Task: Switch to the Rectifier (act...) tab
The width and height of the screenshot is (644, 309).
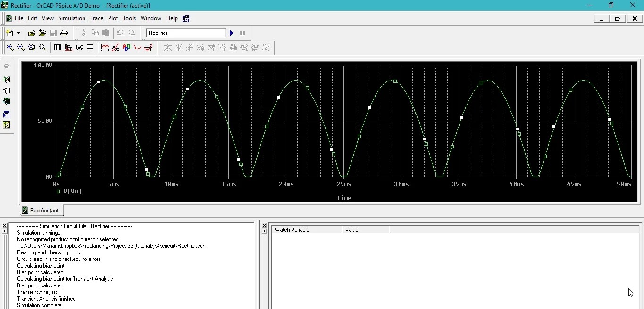Action: (x=42, y=211)
